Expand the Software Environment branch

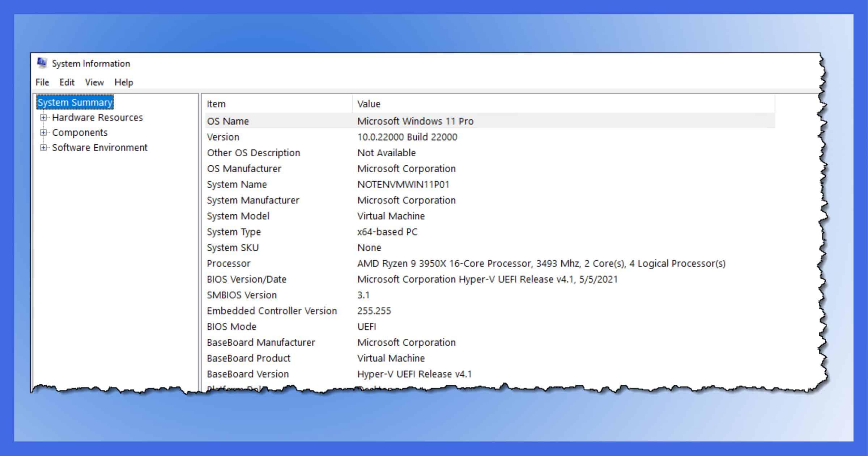tap(43, 147)
